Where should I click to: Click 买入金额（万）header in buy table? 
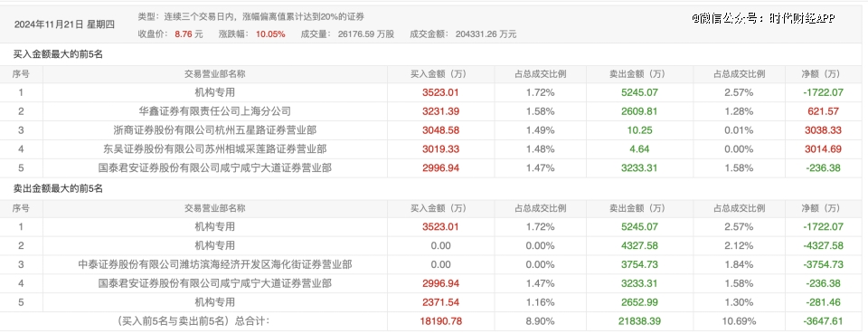[x=439, y=74]
